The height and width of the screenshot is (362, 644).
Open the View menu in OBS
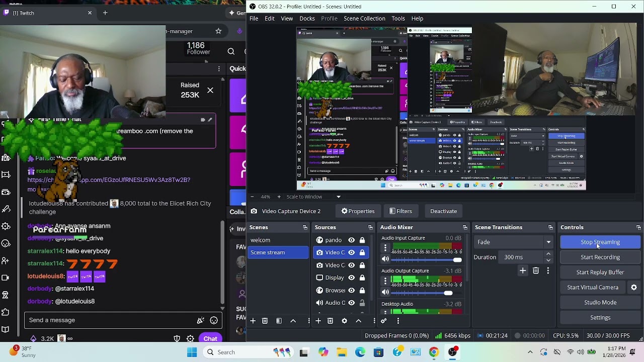(287, 19)
